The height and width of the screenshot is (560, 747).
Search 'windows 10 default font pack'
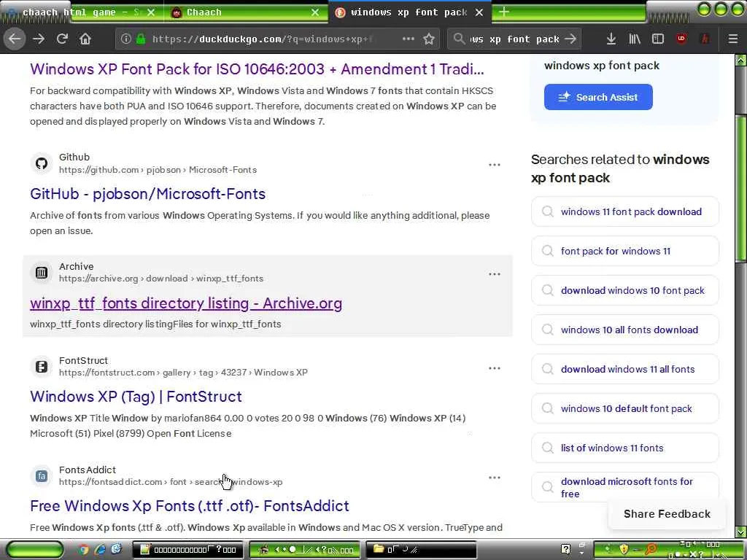(x=624, y=408)
